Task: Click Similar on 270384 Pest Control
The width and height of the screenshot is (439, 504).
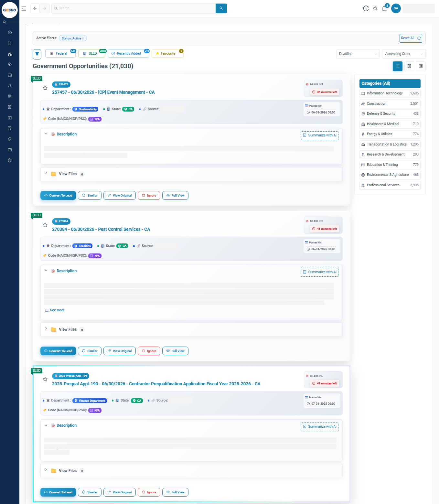Action: 90,351
